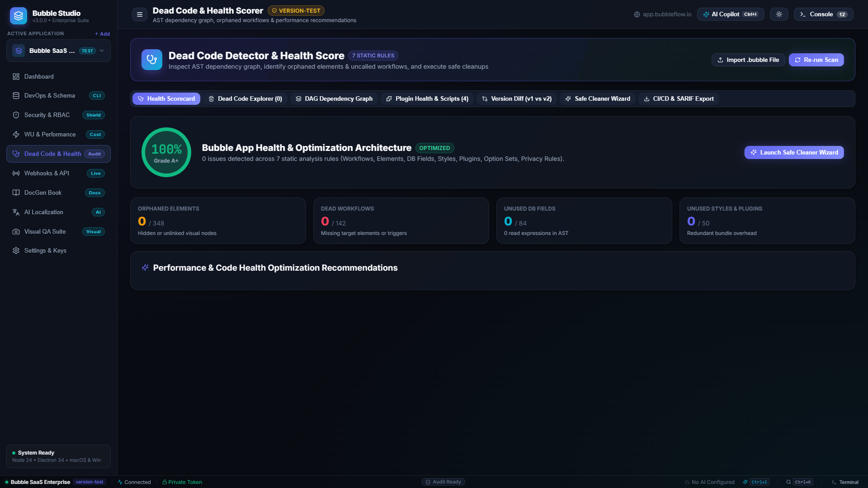Click the Dead Workflows stat card
Screen dimensions: 868x488
pos(401,221)
